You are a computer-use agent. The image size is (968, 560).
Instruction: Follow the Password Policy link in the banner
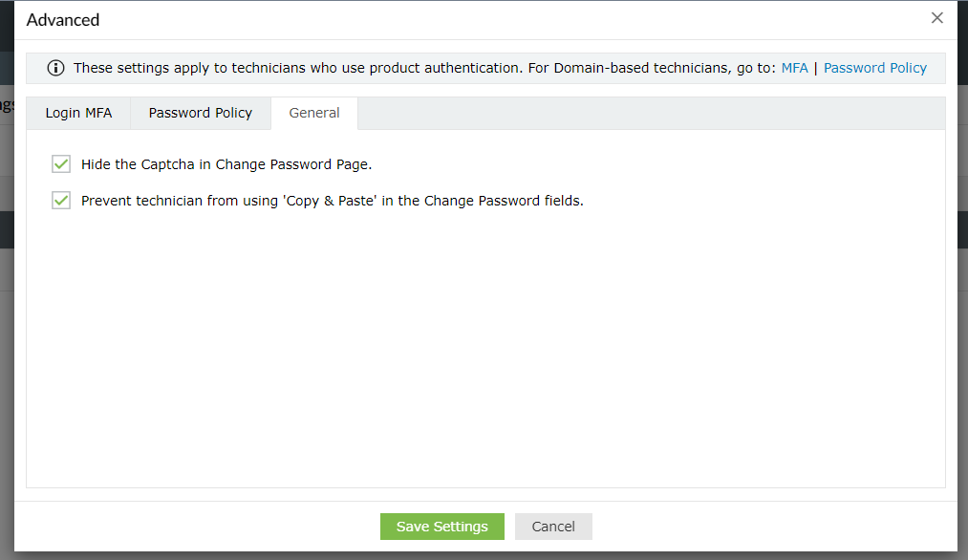coord(874,68)
